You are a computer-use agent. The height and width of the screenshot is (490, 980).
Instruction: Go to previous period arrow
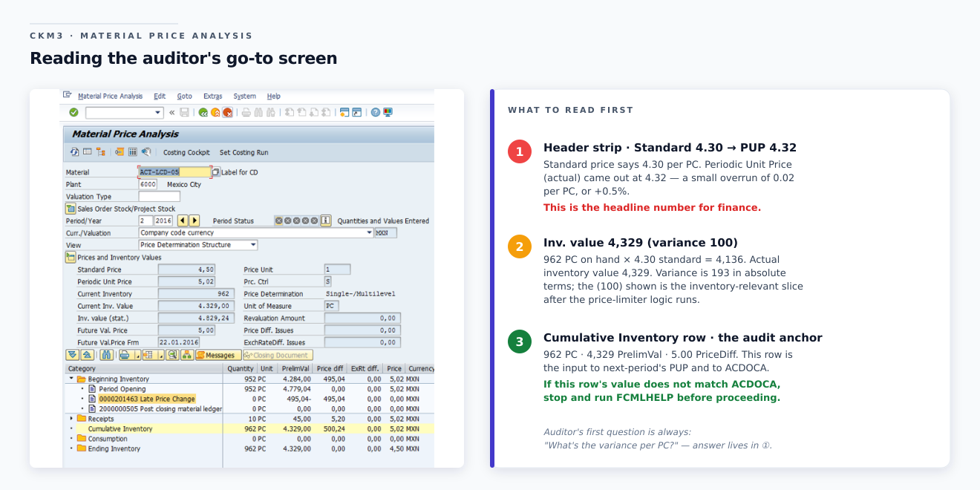click(183, 220)
